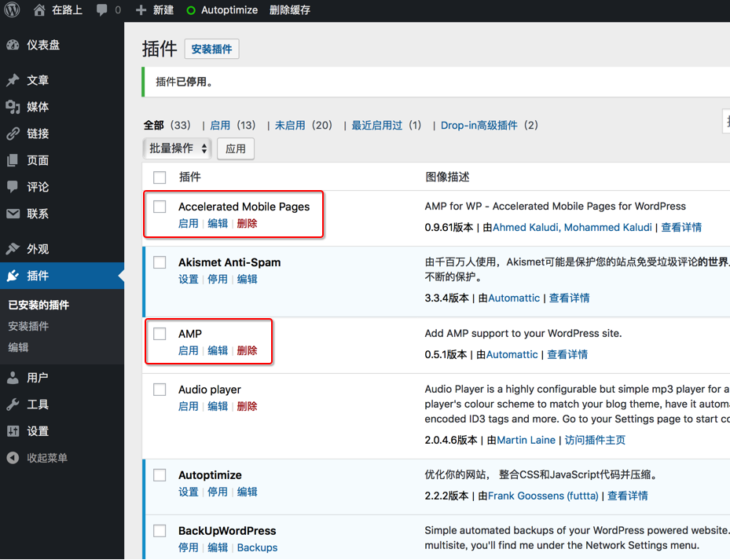View AMP for WP 查看详情 details
Viewport: 730px width, 560px height.
[681, 227]
